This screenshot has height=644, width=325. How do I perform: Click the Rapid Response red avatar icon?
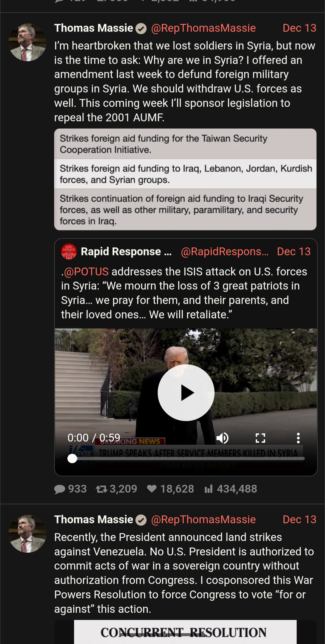click(x=69, y=252)
